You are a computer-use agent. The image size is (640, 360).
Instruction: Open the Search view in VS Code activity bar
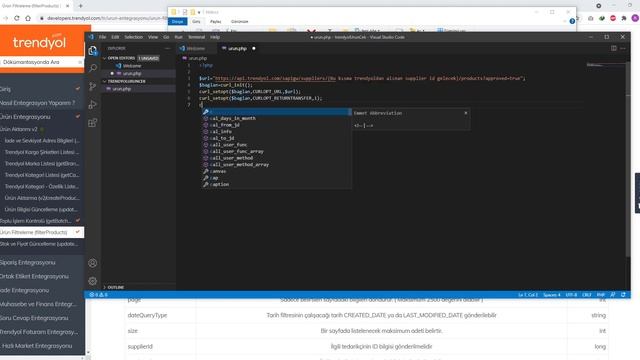point(93,68)
